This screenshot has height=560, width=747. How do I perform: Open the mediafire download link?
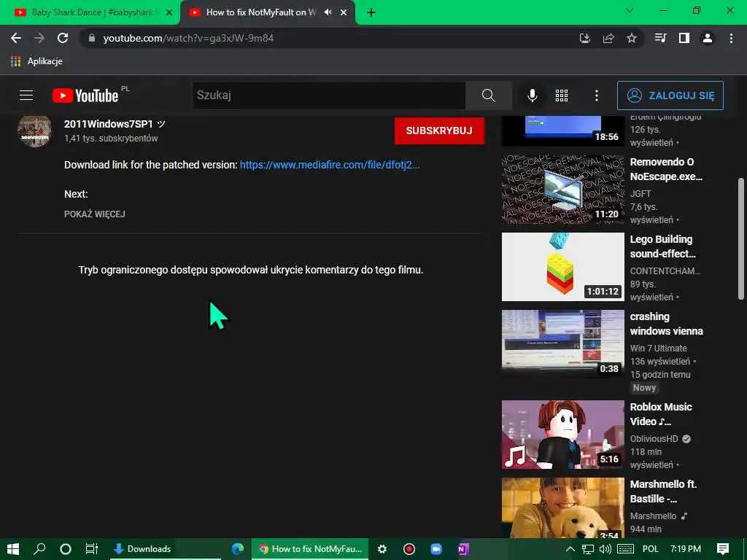pyautogui.click(x=330, y=165)
